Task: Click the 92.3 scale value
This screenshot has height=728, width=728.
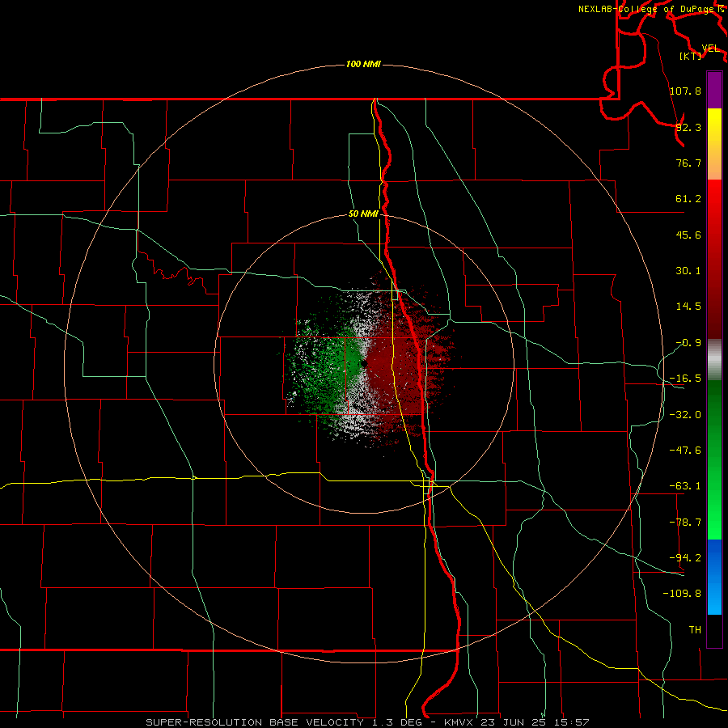Action: click(688, 127)
